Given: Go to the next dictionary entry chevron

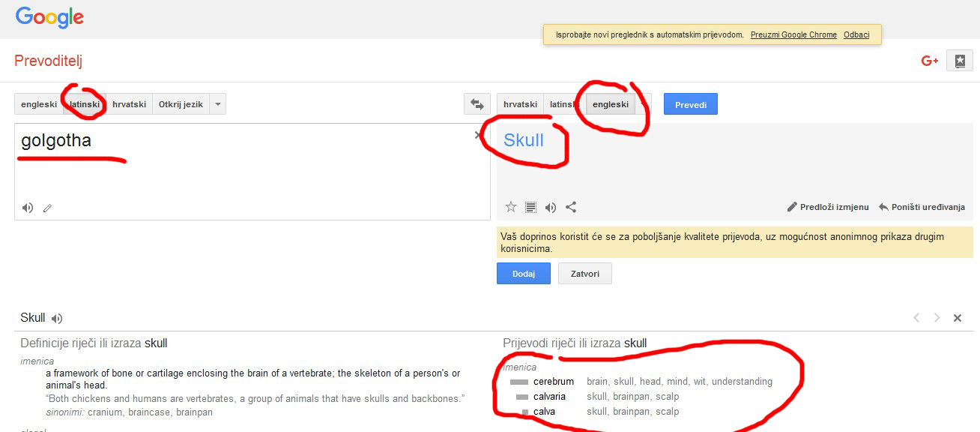Looking at the screenshot, I should 937,318.
